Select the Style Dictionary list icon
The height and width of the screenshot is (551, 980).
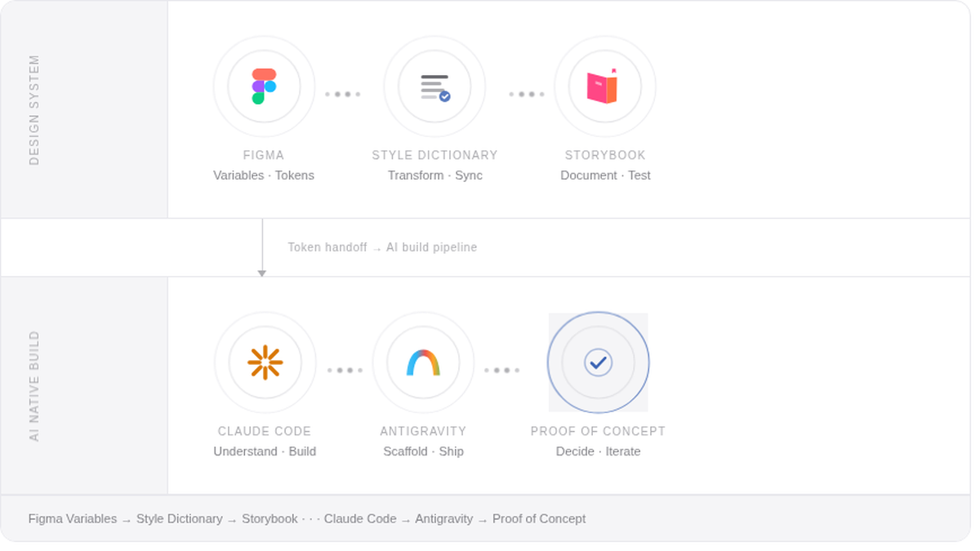(x=435, y=86)
